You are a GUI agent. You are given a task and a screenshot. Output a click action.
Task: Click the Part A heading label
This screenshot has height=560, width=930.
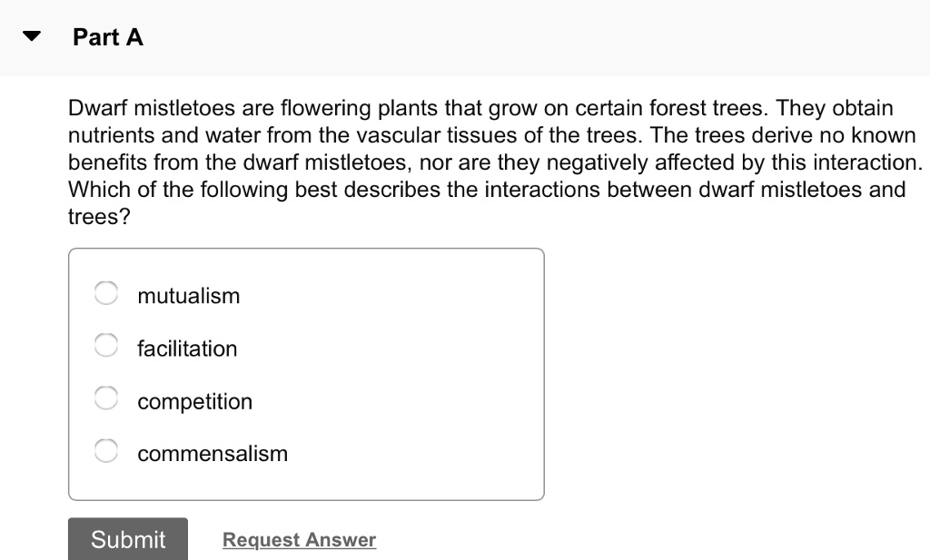coord(107,37)
